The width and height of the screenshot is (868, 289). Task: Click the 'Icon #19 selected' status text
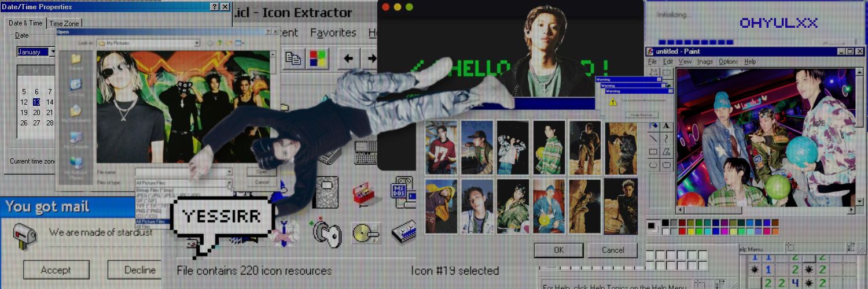point(455,271)
